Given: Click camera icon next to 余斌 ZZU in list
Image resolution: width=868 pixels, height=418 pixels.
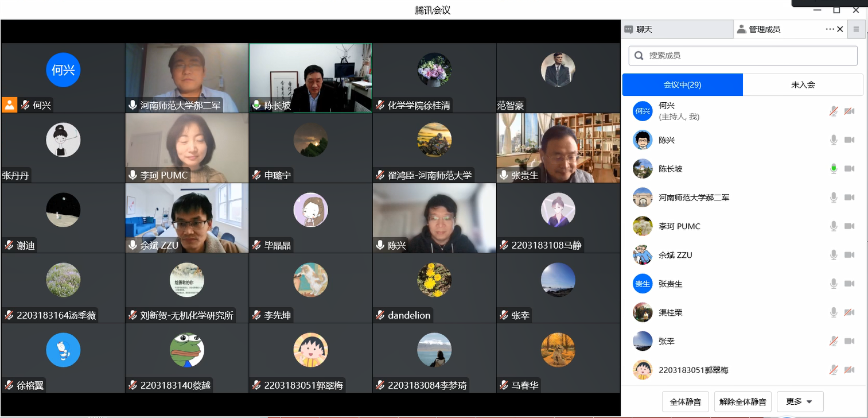Looking at the screenshot, I should coord(849,255).
